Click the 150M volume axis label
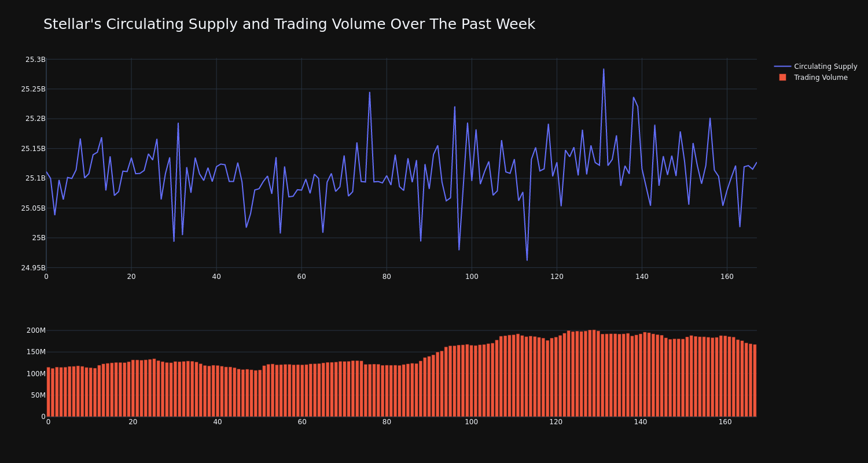868x463 pixels. [36, 352]
